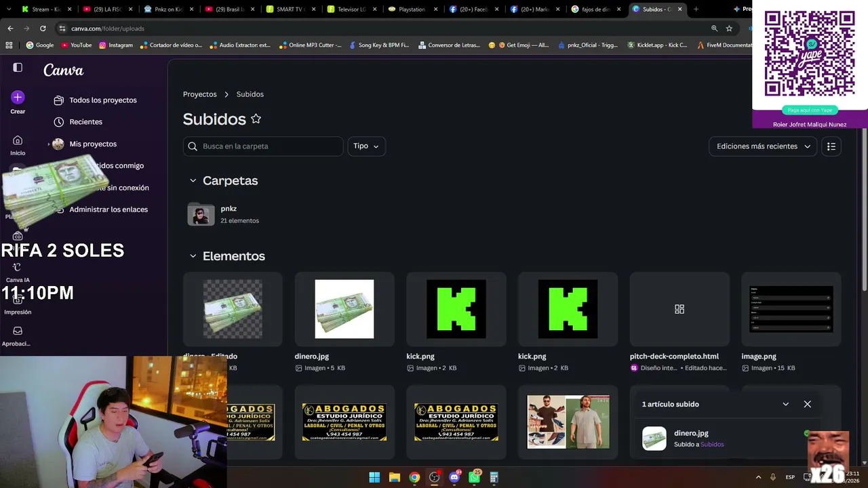Open the Tipo filter dropdown
This screenshot has height=488, width=868.
366,146
